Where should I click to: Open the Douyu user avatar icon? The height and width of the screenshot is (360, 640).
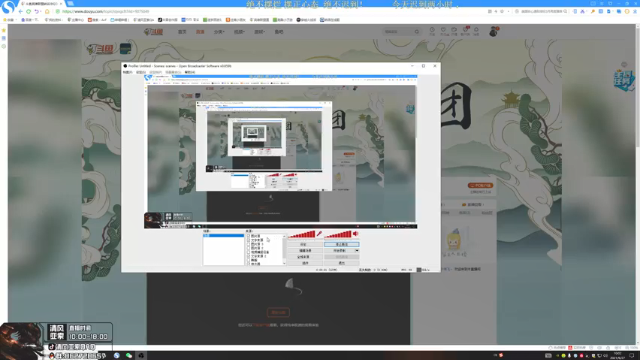tap(493, 31)
